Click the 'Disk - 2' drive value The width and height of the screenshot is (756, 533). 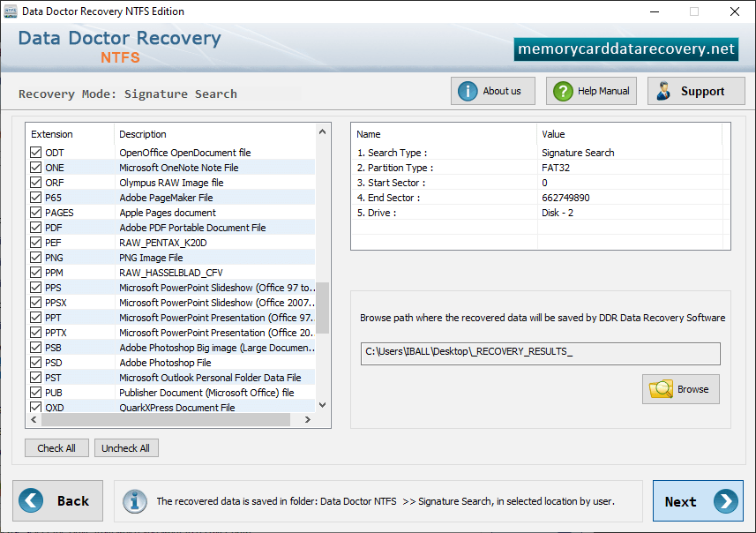(x=558, y=213)
